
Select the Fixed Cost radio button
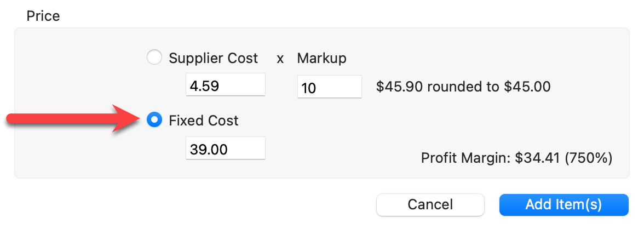tap(155, 120)
